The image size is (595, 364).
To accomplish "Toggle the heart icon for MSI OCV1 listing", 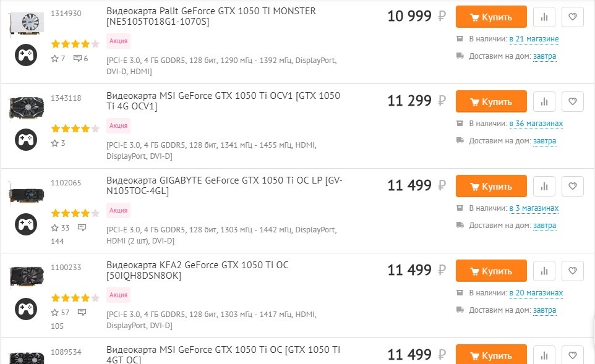I will (572, 101).
